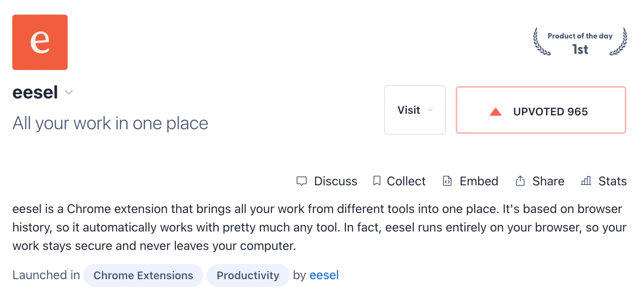Click the Discuss speech bubble icon
The height and width of the screenshot is (303, 644).
pos(302,181)
